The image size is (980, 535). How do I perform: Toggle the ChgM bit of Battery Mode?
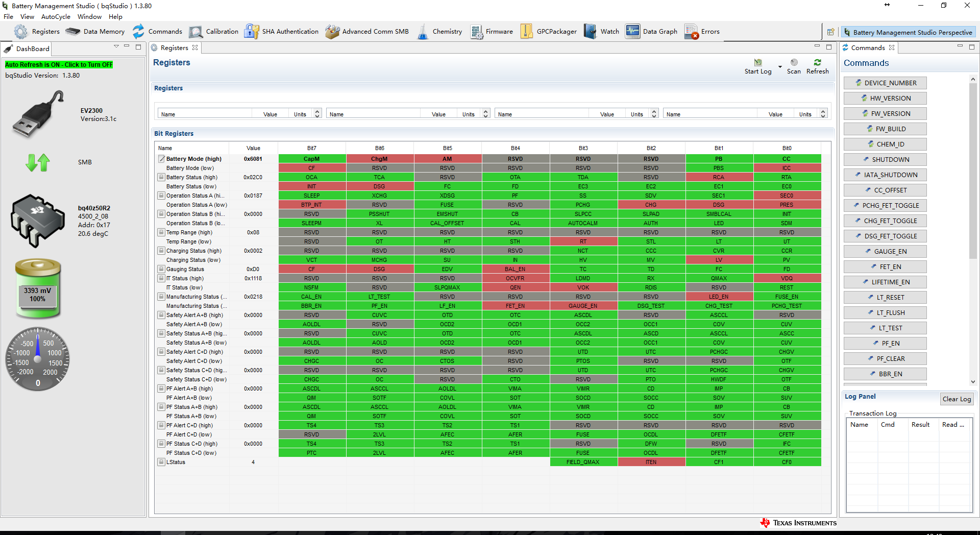tap(380, 159)
